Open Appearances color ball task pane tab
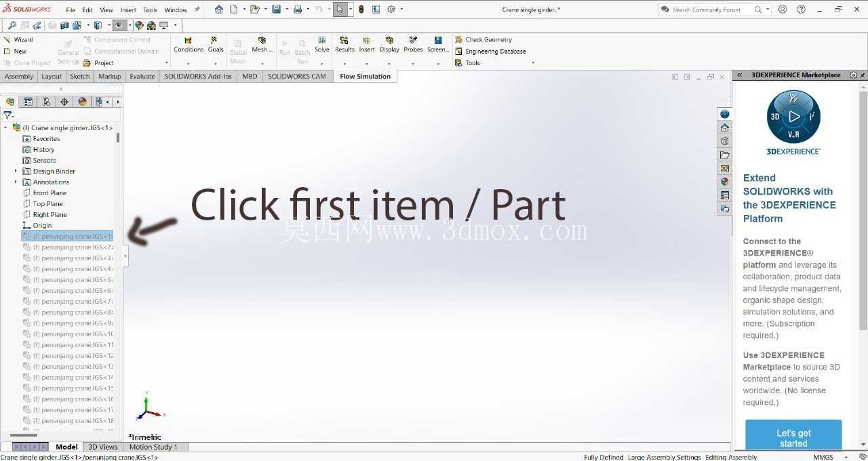 pyautogui.click(x=725, y=182)
